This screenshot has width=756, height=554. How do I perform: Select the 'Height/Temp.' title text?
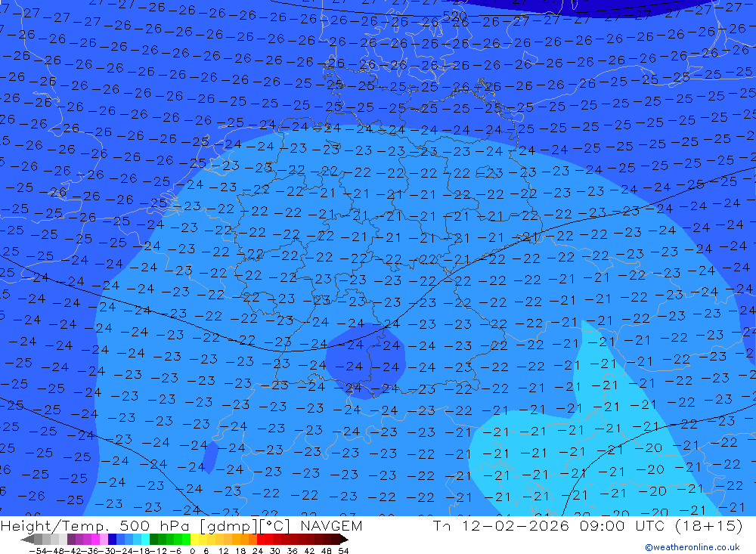(x=56, y=526)
